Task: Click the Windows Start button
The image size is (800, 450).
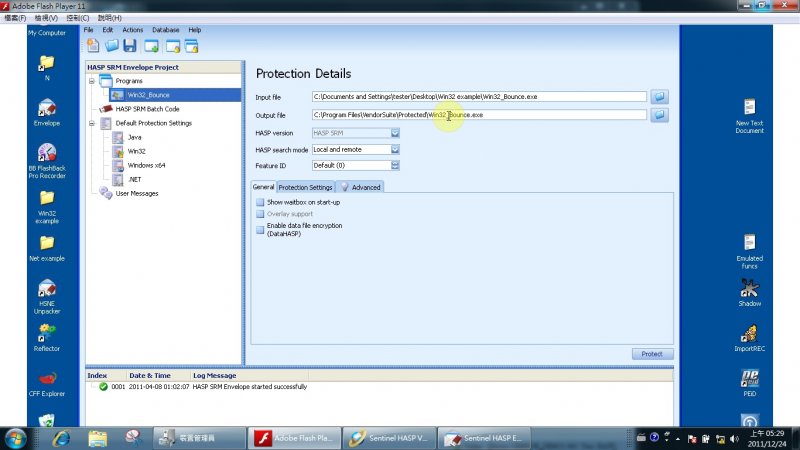Action: 15,438
